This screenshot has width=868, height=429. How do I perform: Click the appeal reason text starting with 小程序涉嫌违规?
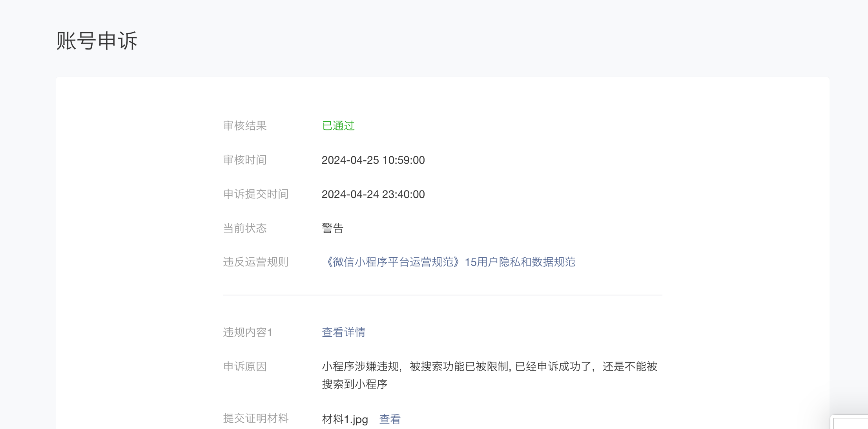(489, 367)
